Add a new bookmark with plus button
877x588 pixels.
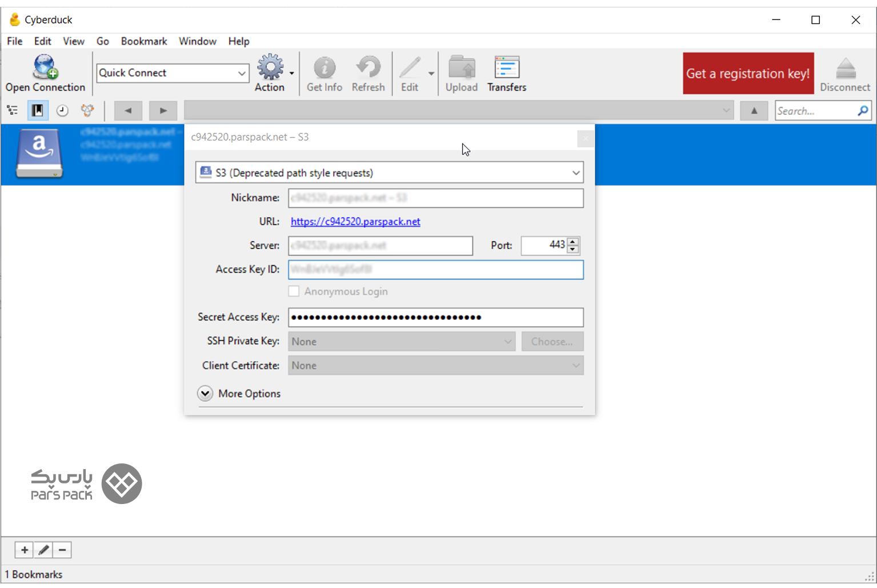coord(24,550)
